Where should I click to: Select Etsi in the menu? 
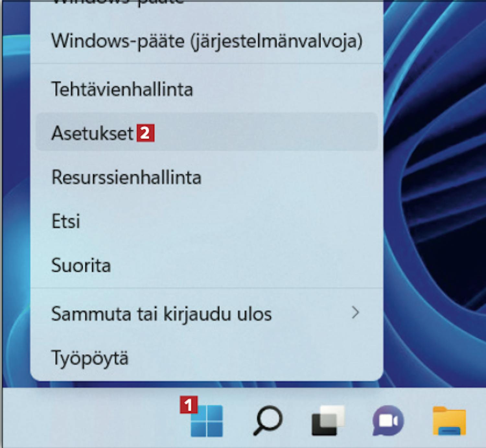207,221
